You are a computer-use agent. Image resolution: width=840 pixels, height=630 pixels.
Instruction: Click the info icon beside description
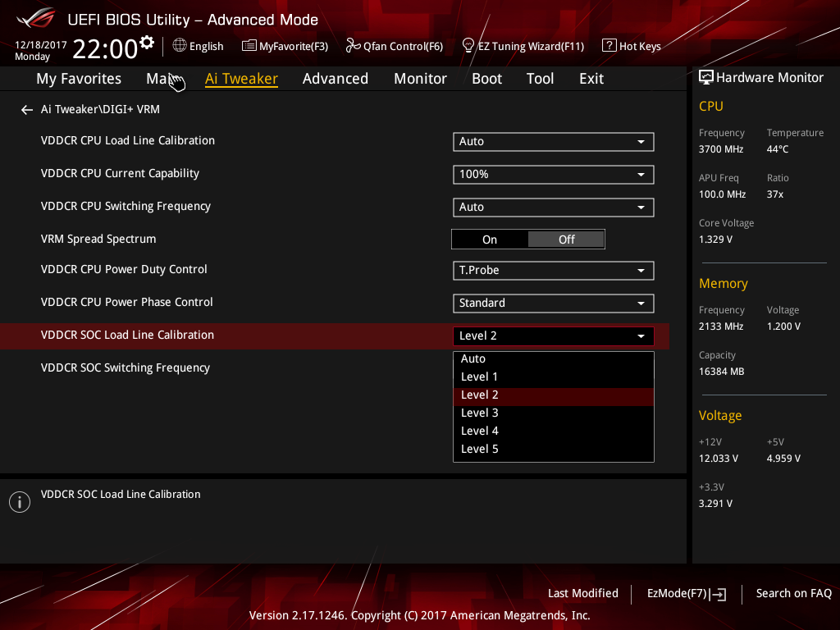(20, 502)
